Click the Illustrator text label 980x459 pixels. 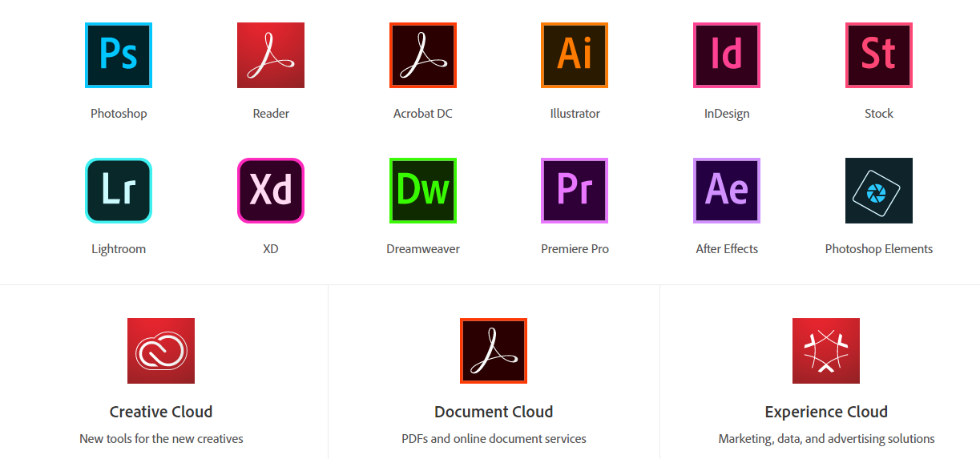tap(575, 114)
